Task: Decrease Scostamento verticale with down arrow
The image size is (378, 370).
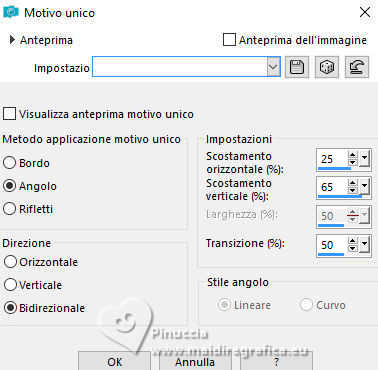Action: coord(353,190)
